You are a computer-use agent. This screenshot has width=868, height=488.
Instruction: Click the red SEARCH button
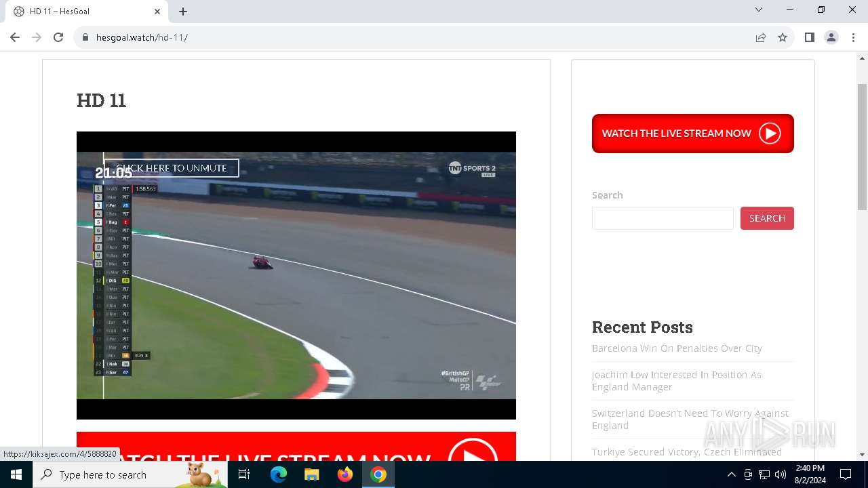pyautogui.click(x=767, y=218)
